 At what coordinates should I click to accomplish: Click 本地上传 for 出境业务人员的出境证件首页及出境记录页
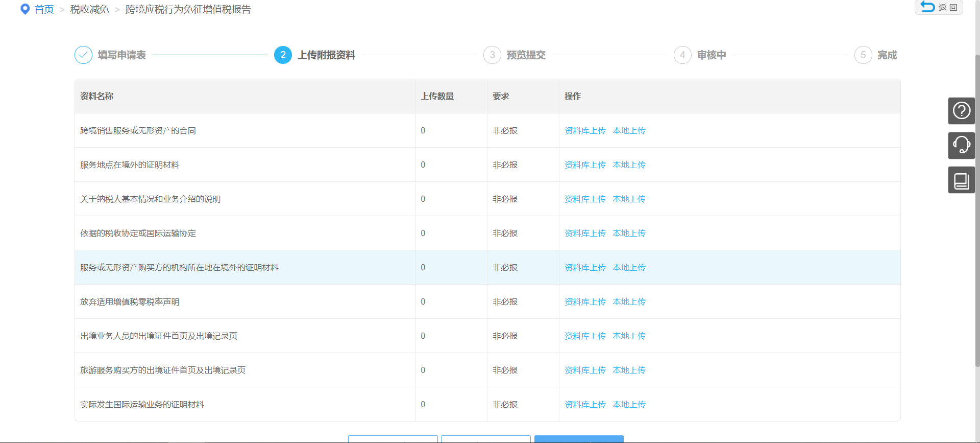click(x=629, y=336)
